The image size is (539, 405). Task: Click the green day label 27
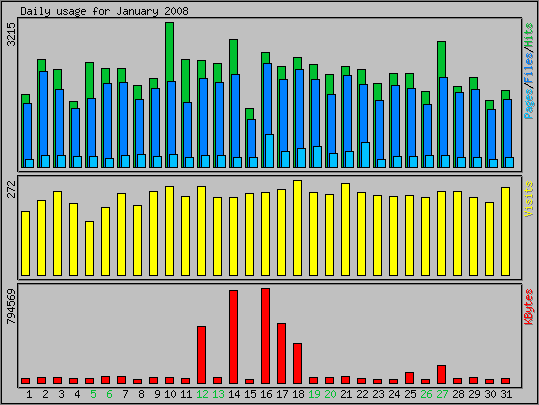click(x=442, y=394)
